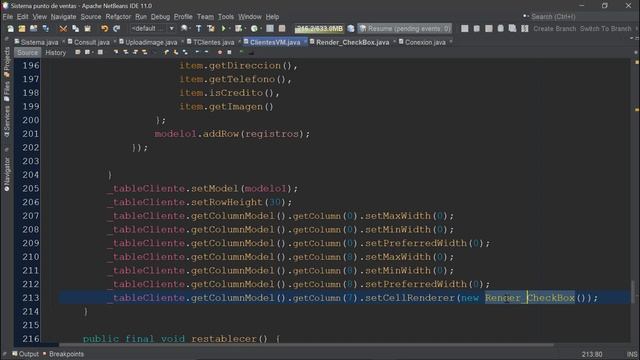Click the New File toolbar icon
The height and width of the screenshot is (360, 640).
pos(10,29)
